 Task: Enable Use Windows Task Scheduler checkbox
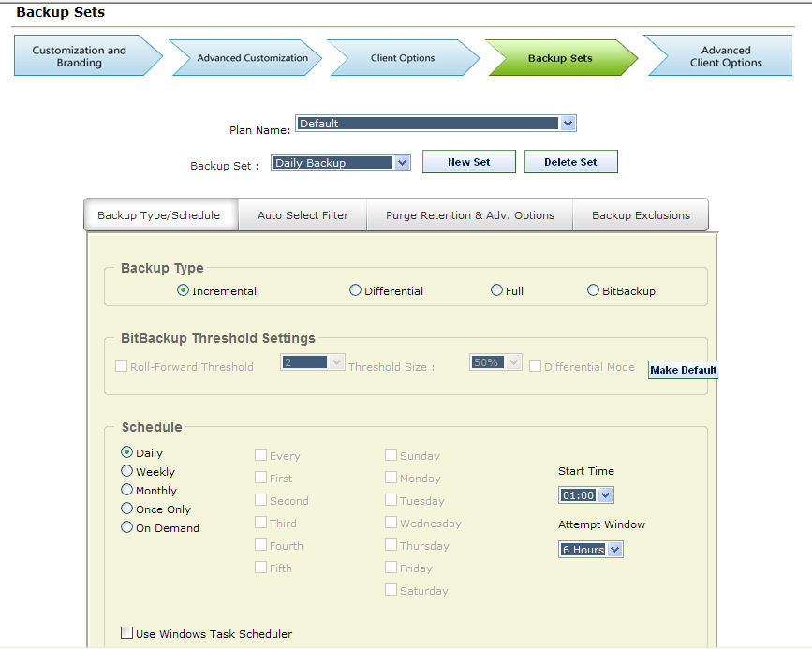[127, 634]
